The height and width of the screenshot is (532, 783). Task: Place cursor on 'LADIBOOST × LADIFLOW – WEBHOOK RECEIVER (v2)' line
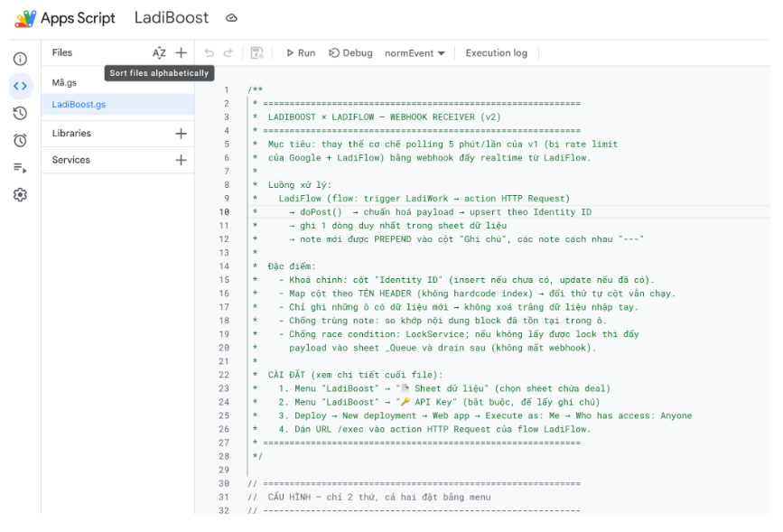(x=384, y=117)
